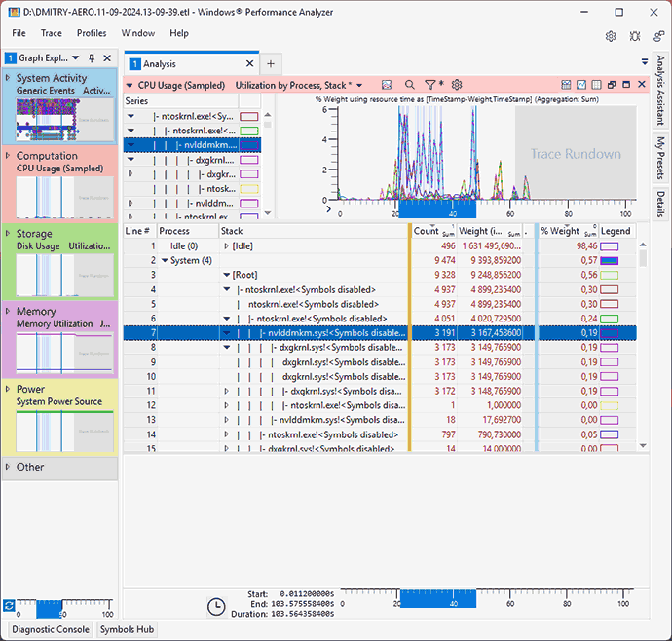This screenshot has width=672, height=641.
Task: Expand the Memory category
Action: pos(8,311)
